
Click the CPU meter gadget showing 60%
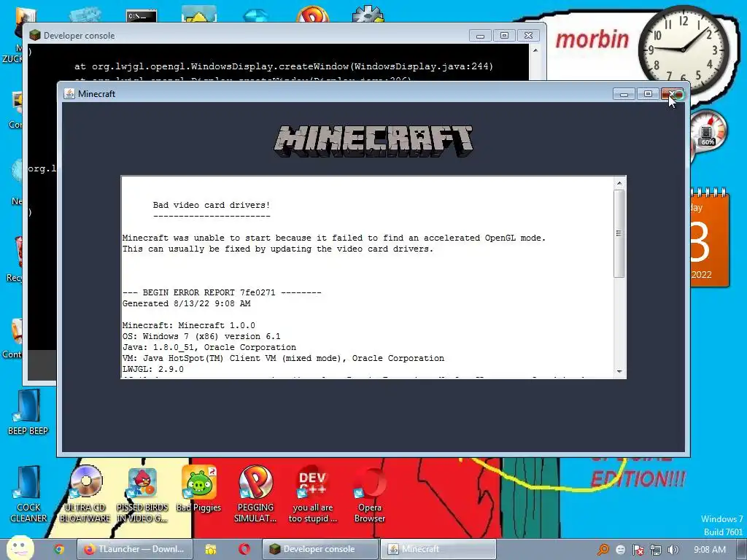(x=708, y=131)
